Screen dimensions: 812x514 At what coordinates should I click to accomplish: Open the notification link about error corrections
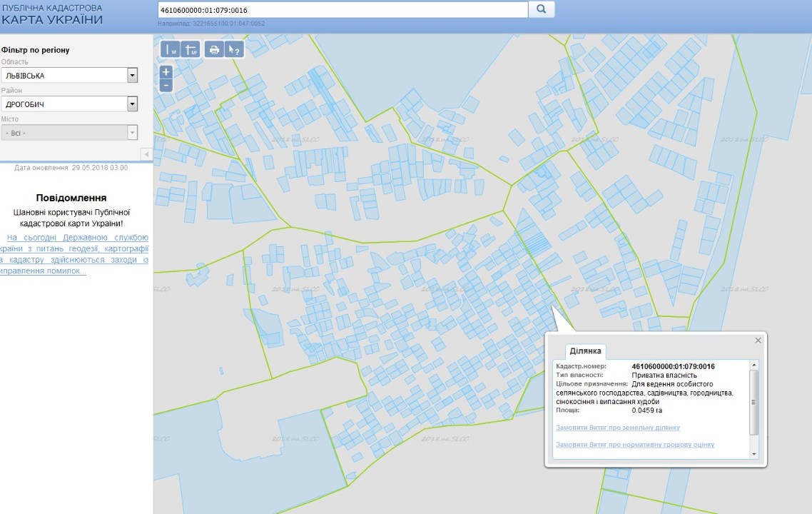click(74, 254)
